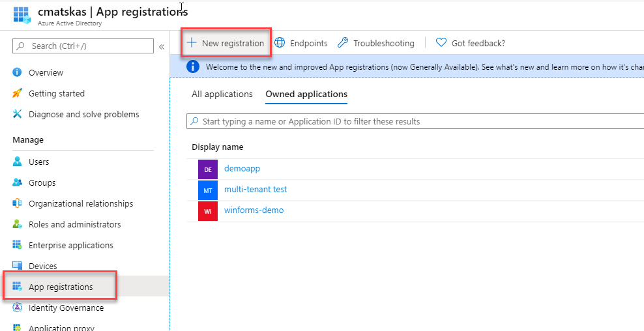Click the magnifier icon in the application filter
This screenshot has height=331, width=644.
point(195,122)
